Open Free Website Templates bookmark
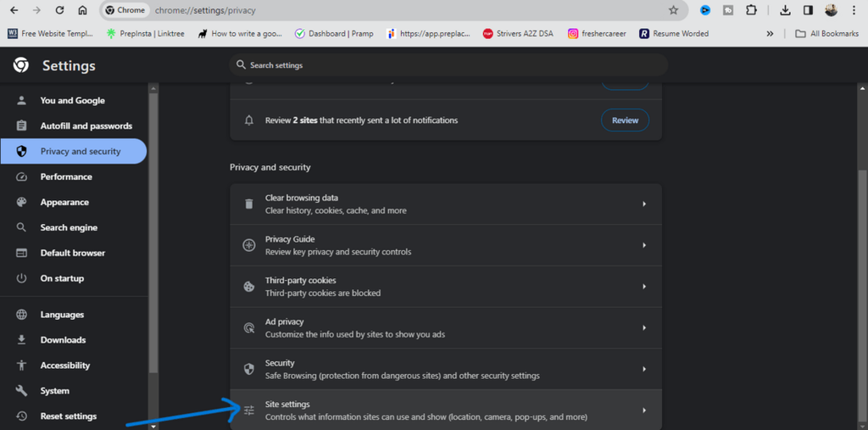The width and height of the screenshot is (868, 430). tap(50, 34)
